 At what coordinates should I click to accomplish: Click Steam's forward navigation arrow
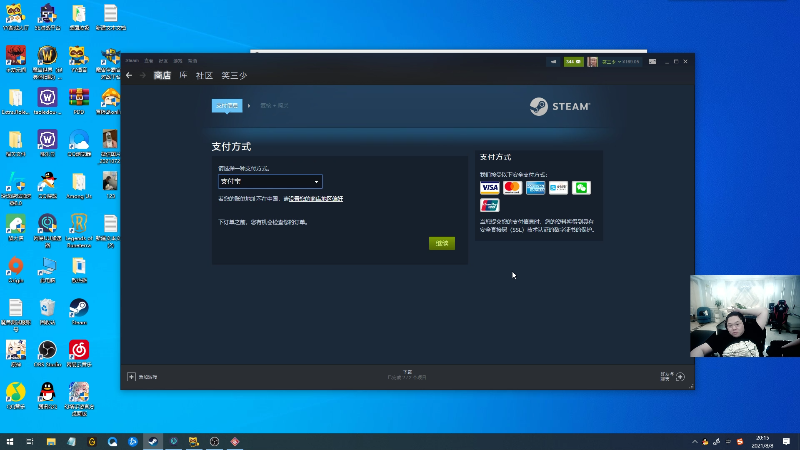coord(143,76)
